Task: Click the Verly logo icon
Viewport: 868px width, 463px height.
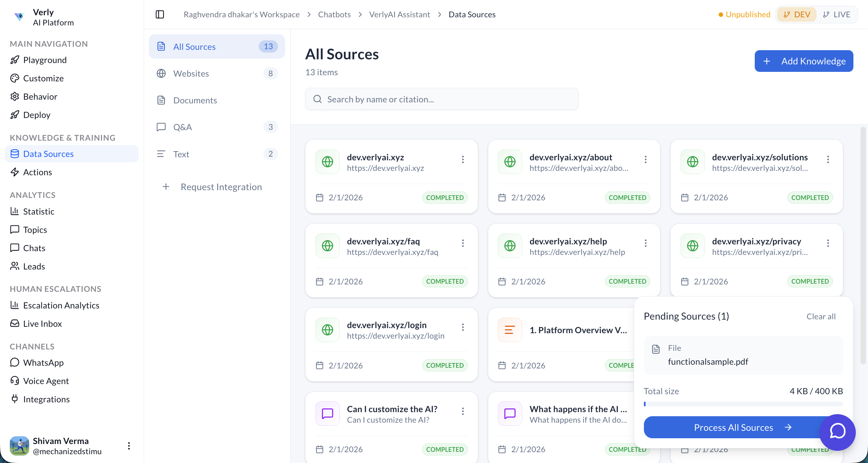Action: (x=19, y=16)
